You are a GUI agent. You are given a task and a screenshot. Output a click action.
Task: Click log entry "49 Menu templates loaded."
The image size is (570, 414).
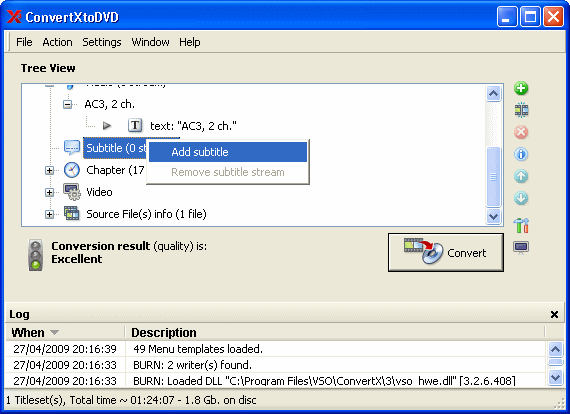(x=198, y=349)
